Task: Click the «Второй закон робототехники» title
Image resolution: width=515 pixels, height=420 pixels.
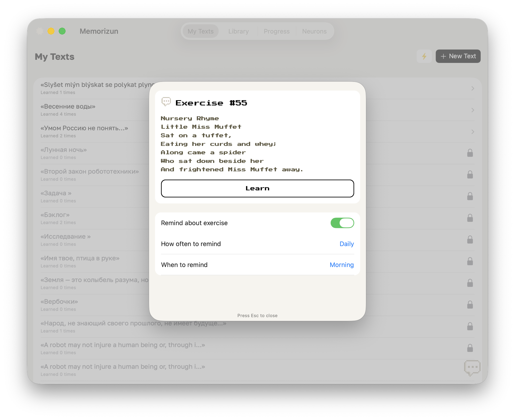Action: click(x=90, y=171)
